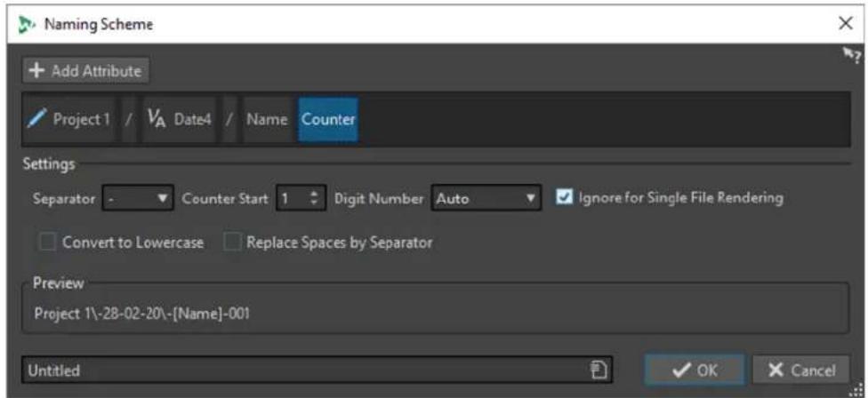Click the pencil icon on Project 1
868x398 pixels.
pyautogui.click(x=37, y=119)
